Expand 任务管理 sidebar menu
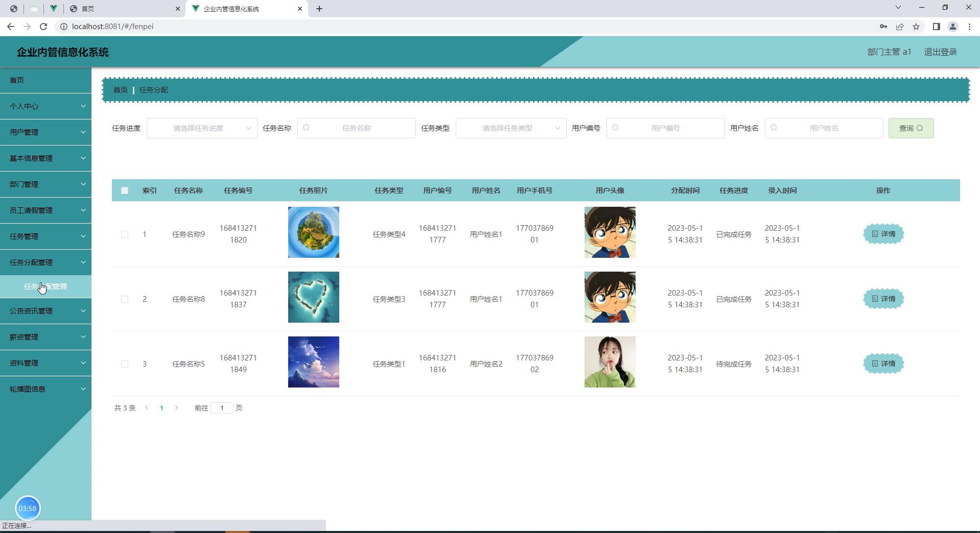This screenshot has height=533, width=980. [45, 236]
